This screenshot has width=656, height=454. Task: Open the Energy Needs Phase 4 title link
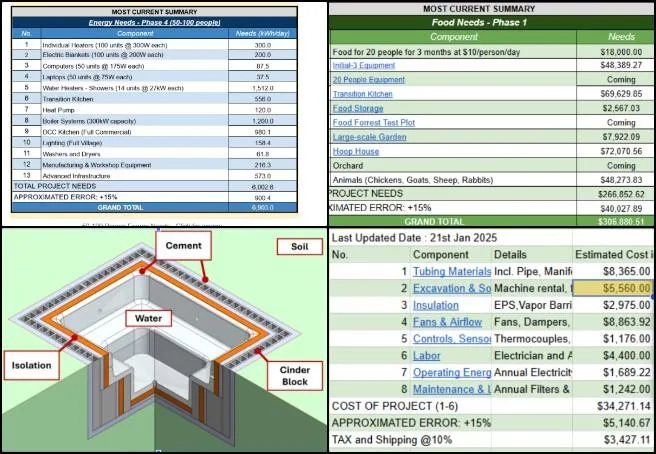[154, 23]
